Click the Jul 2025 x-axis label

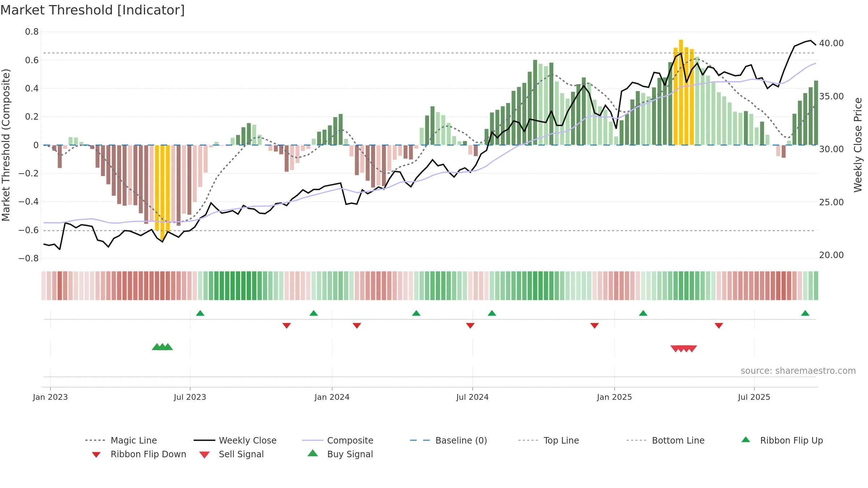click(754, 397)
